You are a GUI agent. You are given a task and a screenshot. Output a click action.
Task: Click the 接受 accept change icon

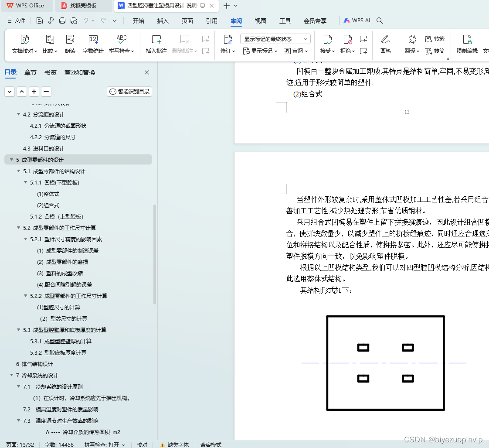pyautogui.click(x=327, y=40)
